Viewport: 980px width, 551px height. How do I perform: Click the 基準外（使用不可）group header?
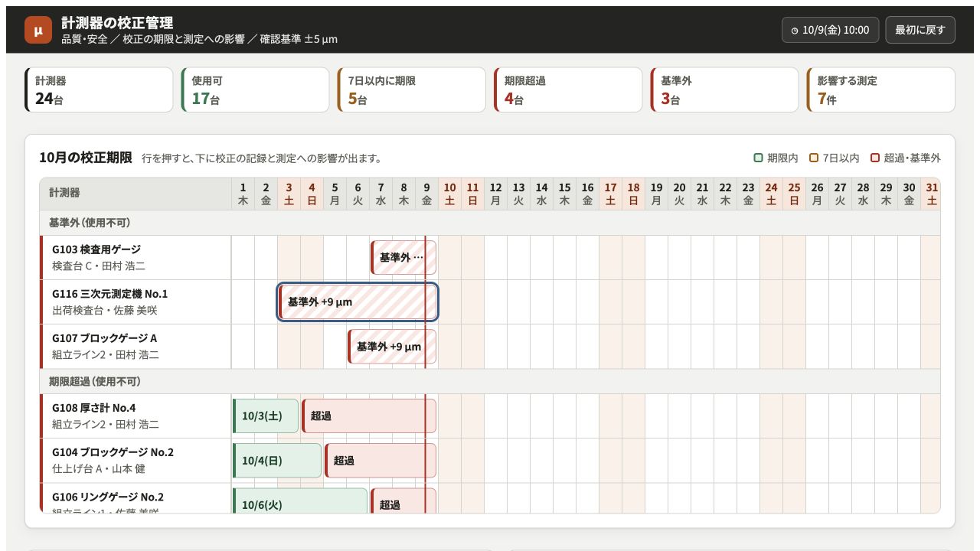click(490, 223)
